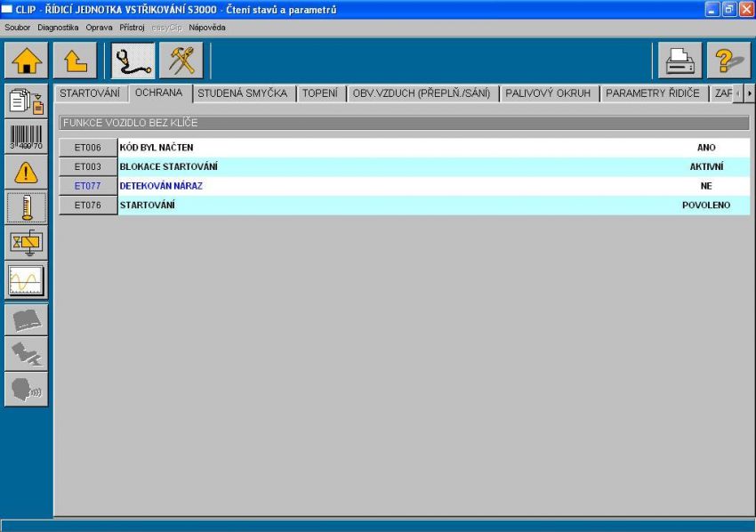
Task: Select the thermometer parameters icon
Action: tap(27, 209)
